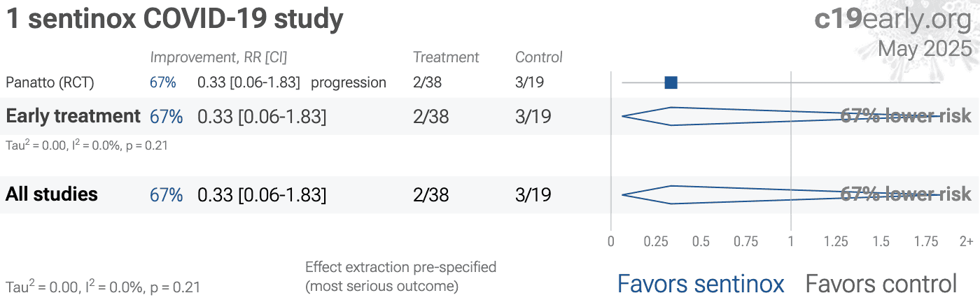
Task: Click the 'Favors sentinox' label
Action: click(701, 284)
